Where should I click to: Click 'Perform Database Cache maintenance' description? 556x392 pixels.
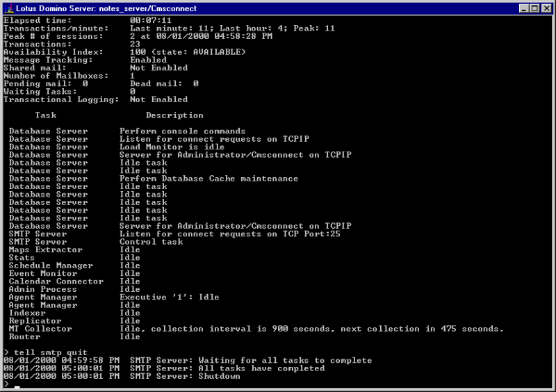click(209, 179)
